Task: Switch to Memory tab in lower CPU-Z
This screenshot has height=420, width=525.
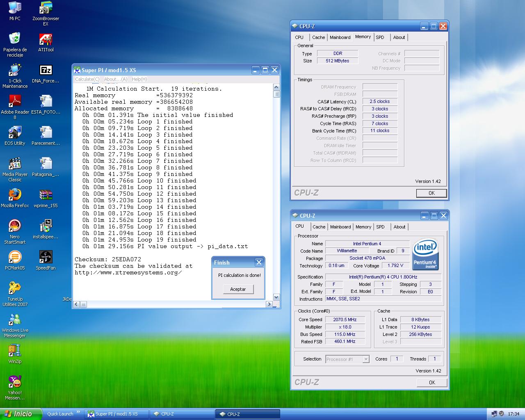Action: pyautogui.click(x=363, y=227)
